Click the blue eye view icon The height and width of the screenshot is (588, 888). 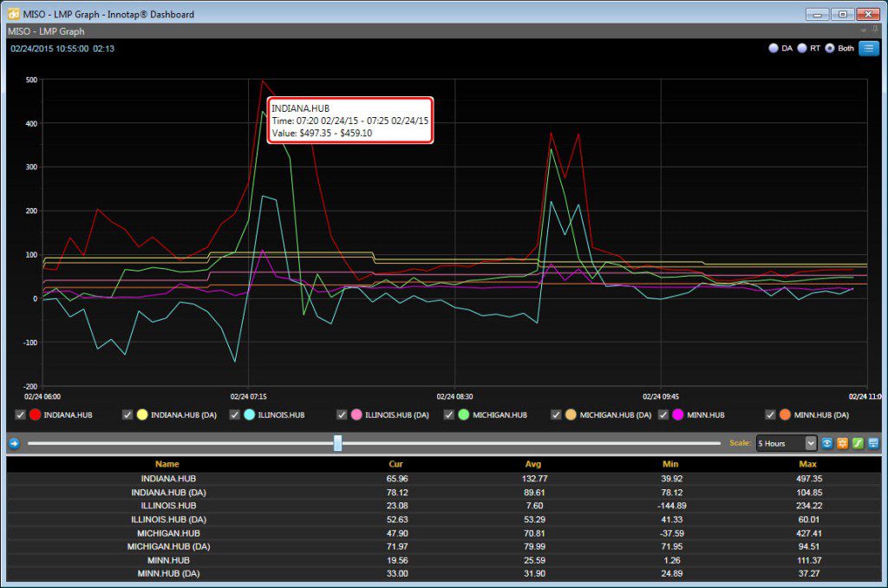pyautogui.click(x=827, y=443)
